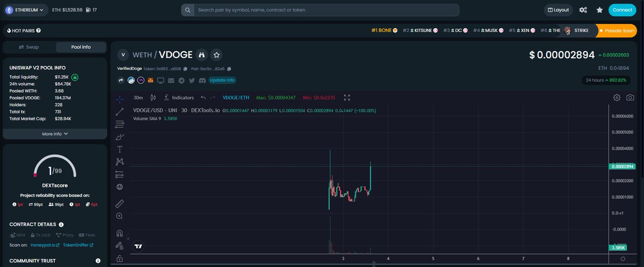This screenshot has height=267, width=644.
Task: Open hot pair #2 KITSUNE
Action: click(x=420, y=31)
